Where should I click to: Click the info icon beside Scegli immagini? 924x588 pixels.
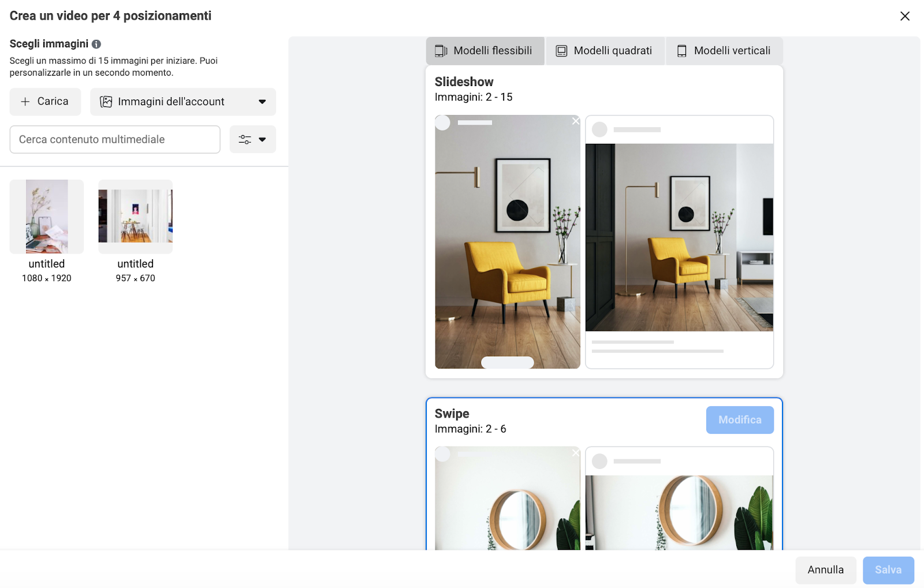coord(96,44)
